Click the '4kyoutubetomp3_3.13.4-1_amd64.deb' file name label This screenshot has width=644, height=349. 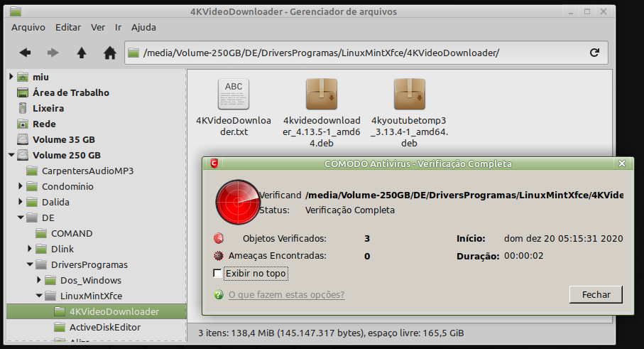(409, 131)
